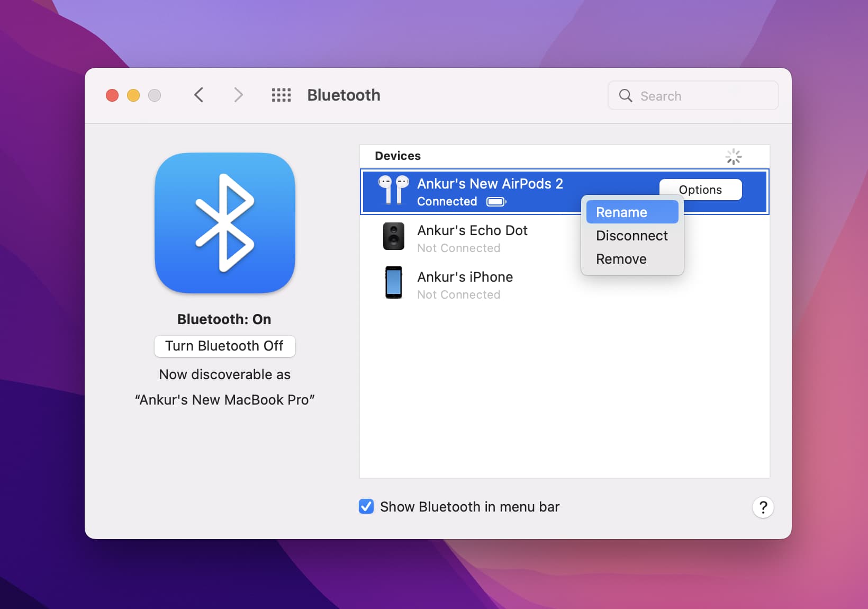Choose Remove from the context menu

(632, 259)
